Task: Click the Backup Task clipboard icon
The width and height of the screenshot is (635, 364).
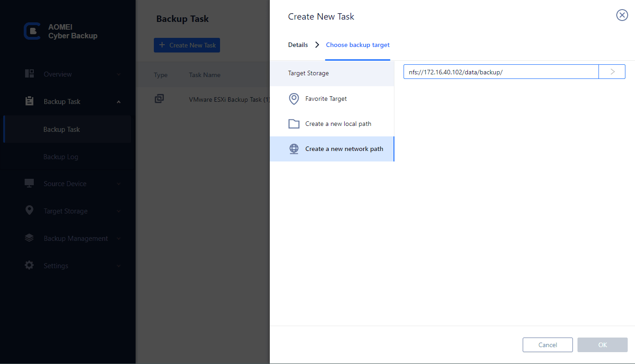Action: point(30,101)
